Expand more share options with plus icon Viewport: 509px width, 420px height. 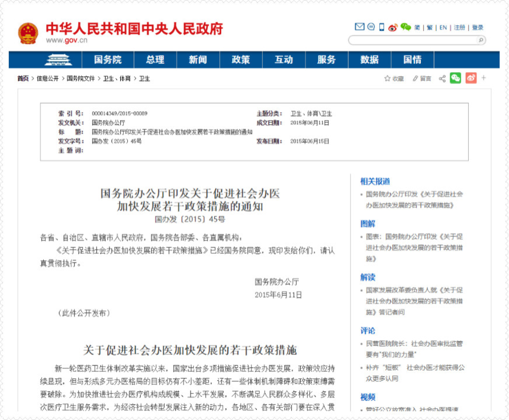pos(484,78)
